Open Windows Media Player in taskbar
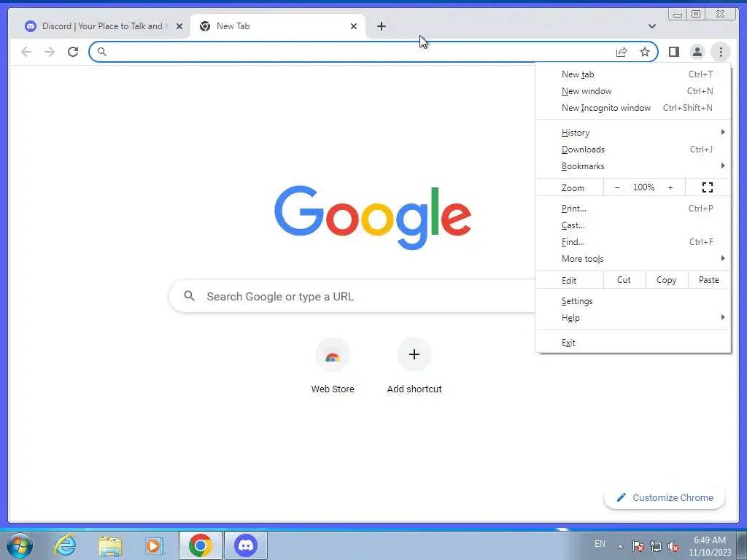 pos(154,545)
